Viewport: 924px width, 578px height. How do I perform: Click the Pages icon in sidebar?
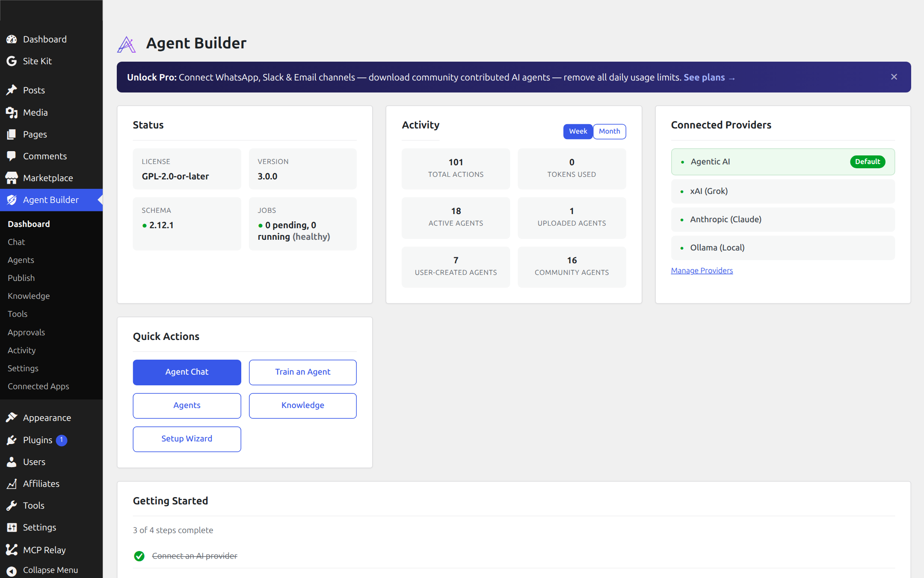12,134
